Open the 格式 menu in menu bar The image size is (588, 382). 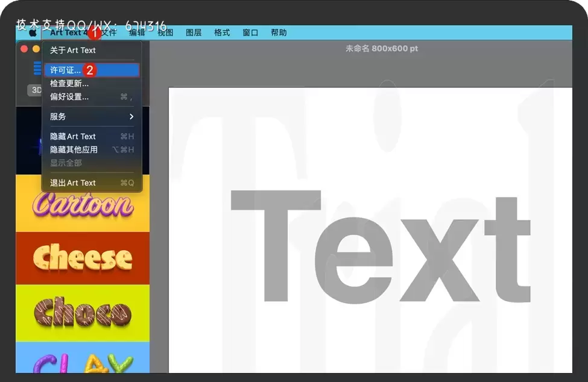(222, 33)
